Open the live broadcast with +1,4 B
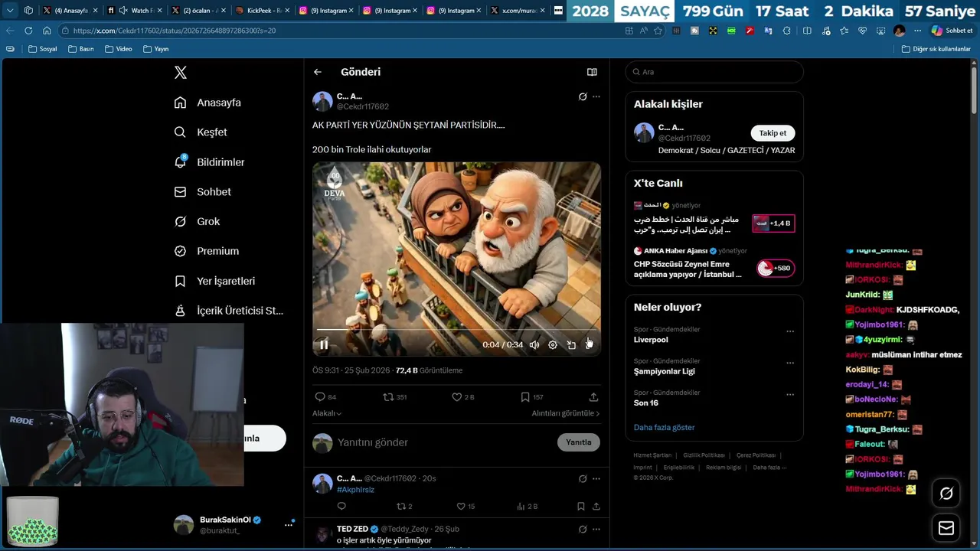Screen dimensions: 980x551 coord(773,223)
